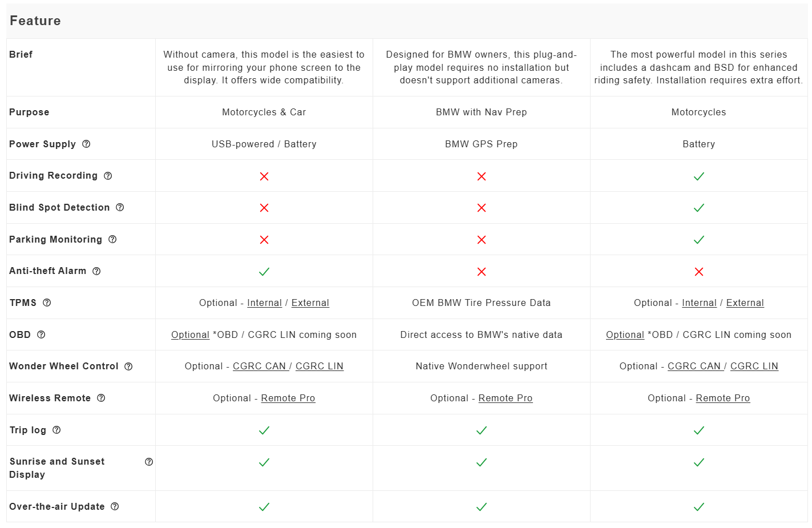Click the first CGRC CAN link
This screenshot has width=812, height=528.
pos(260,366)
